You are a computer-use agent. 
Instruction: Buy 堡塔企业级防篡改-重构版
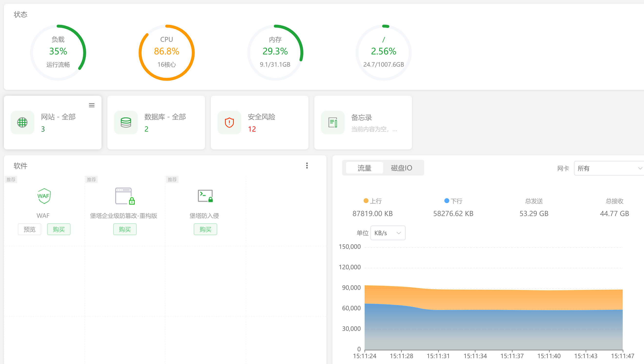click(125, 229)
